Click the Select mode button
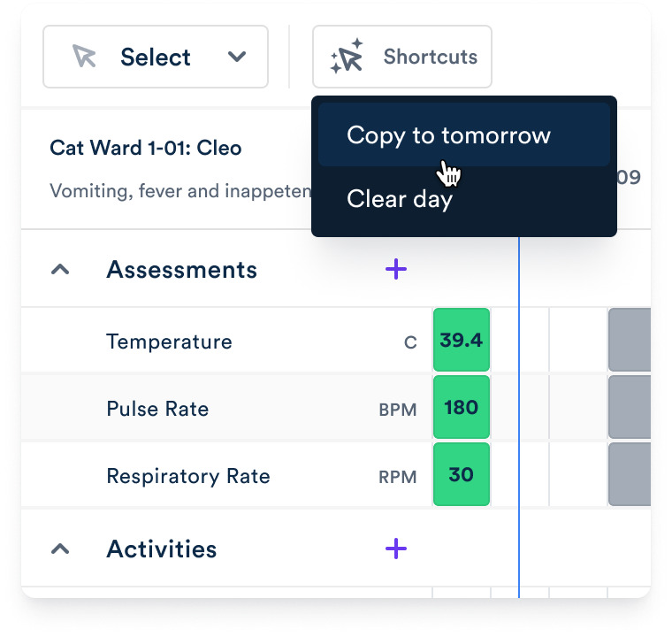Image resolution: width=672 pixels, height=637 pixels. pos(156,57)
